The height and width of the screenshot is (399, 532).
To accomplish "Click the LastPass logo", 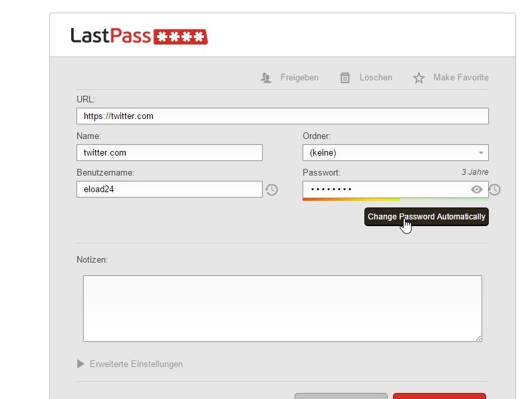I will point(139,36).
